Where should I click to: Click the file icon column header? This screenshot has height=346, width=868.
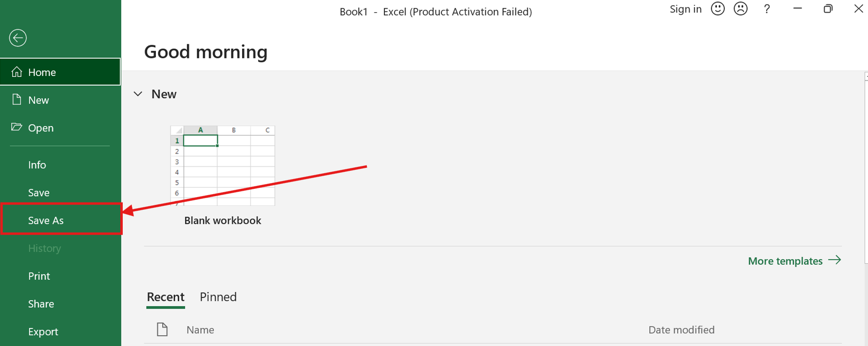point(162,329)
